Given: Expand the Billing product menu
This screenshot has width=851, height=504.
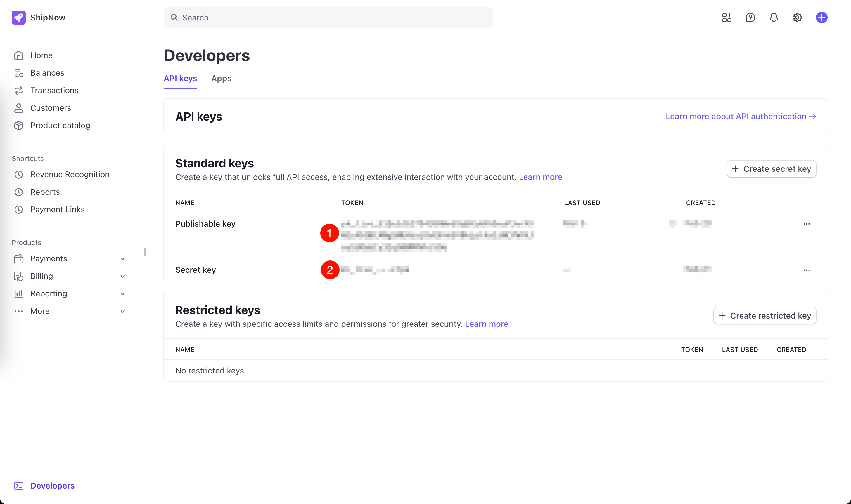Looking at the screenshot, I should coord(123,276).
